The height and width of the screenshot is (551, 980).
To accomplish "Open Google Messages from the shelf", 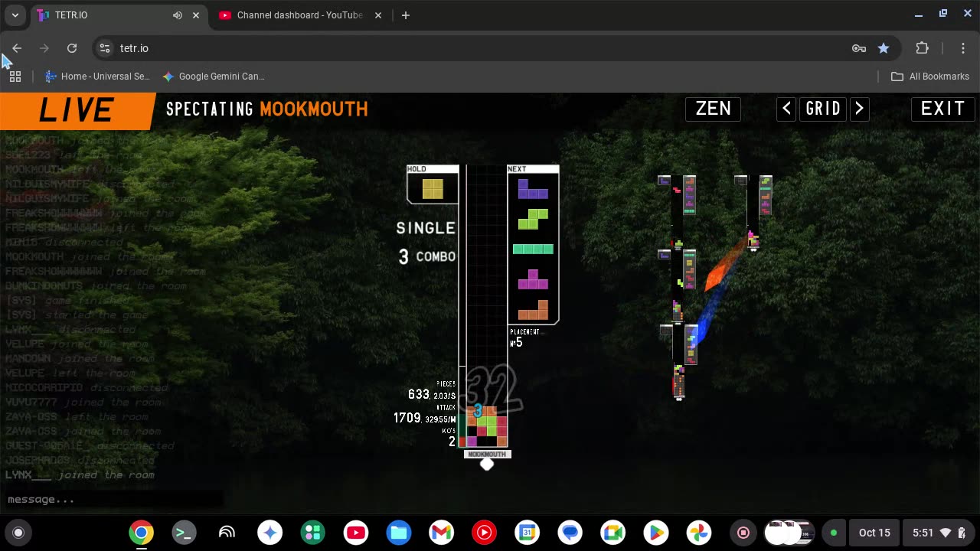I will click(570, 533).
